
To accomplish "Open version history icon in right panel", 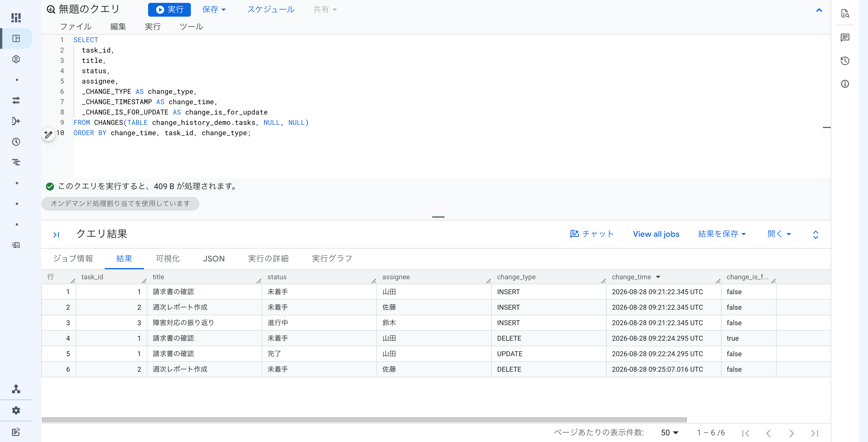I will [845, 61].
